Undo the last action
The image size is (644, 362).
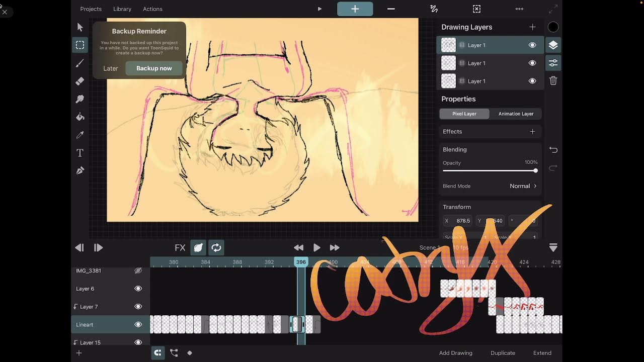(x=553, y=150)
